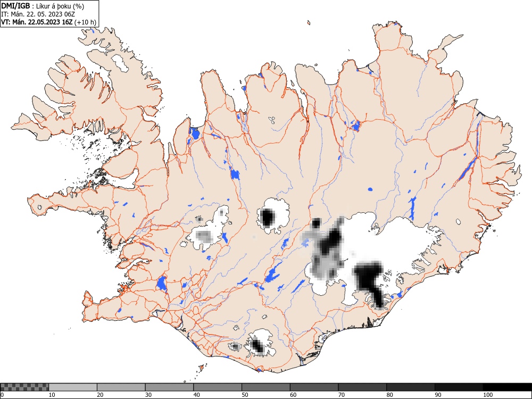532x399 pixels.
Task: Click the 80–90% legend swatch
Action: coord(411,387)
